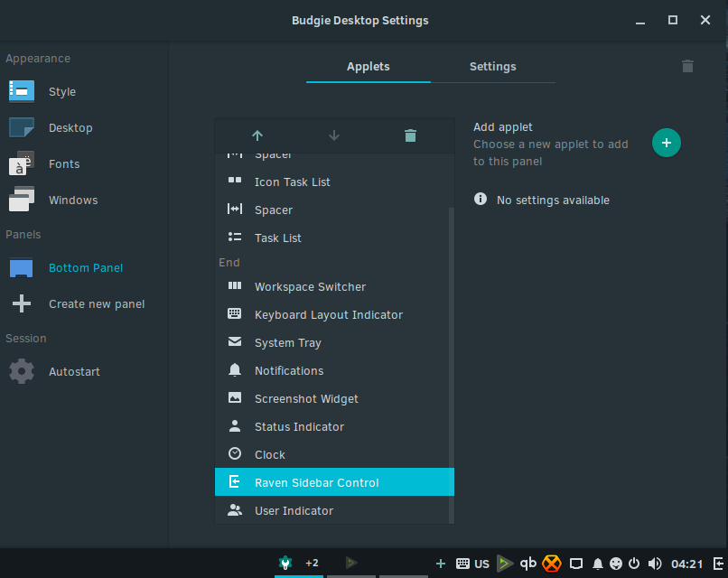Select Notifications applet row
The image size is (728, 578).
tap(332, 370)
